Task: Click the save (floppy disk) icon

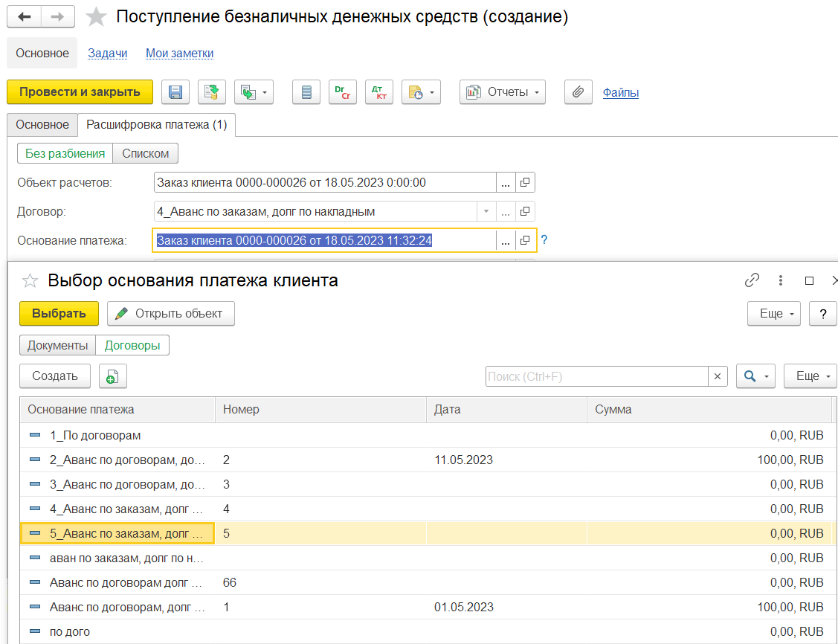Action: (x=175, y=92)
